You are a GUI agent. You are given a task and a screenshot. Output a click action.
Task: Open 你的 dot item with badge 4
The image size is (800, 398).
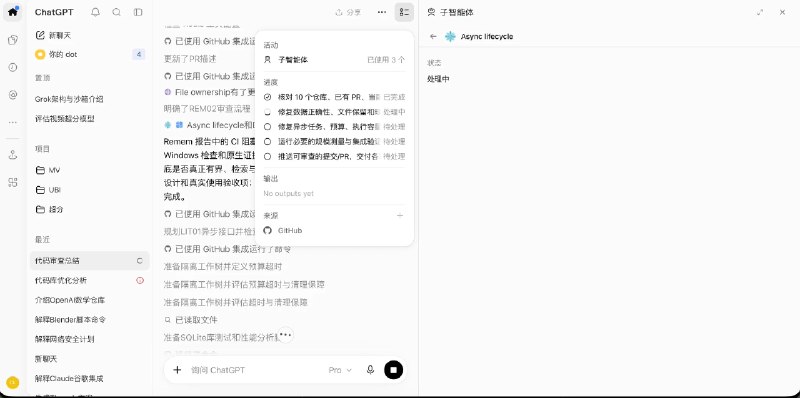89,54
